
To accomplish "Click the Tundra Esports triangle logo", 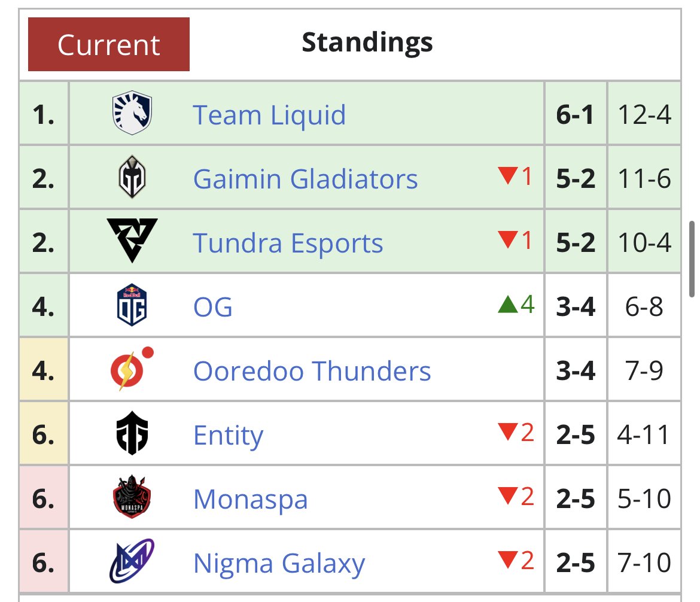I will (132, 241).
